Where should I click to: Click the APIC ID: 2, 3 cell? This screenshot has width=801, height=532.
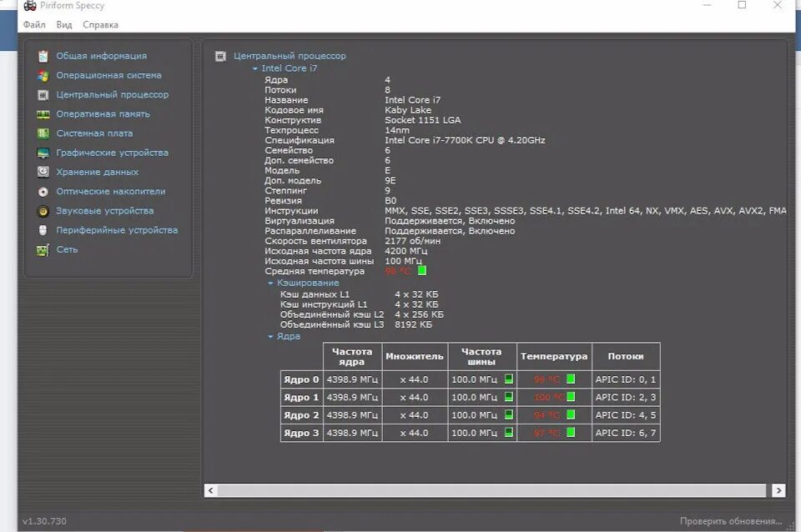click(x=626, y=397)
